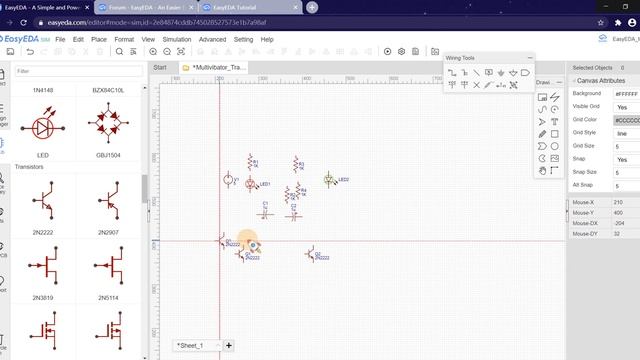This screenshot has height=360, width=640.
Task: Open a new browser tab
Action: (312, 7)
